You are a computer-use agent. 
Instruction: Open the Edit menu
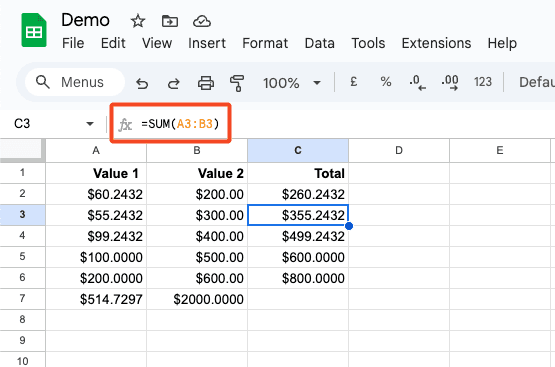[113, 43]
